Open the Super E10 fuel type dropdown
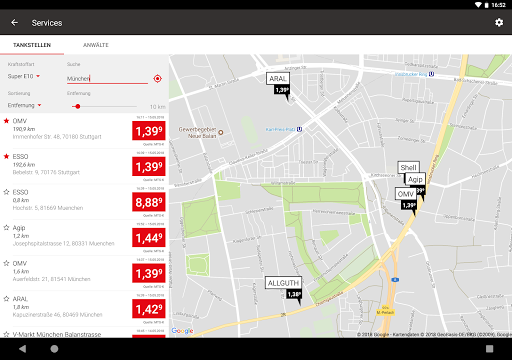 (24, 76)
